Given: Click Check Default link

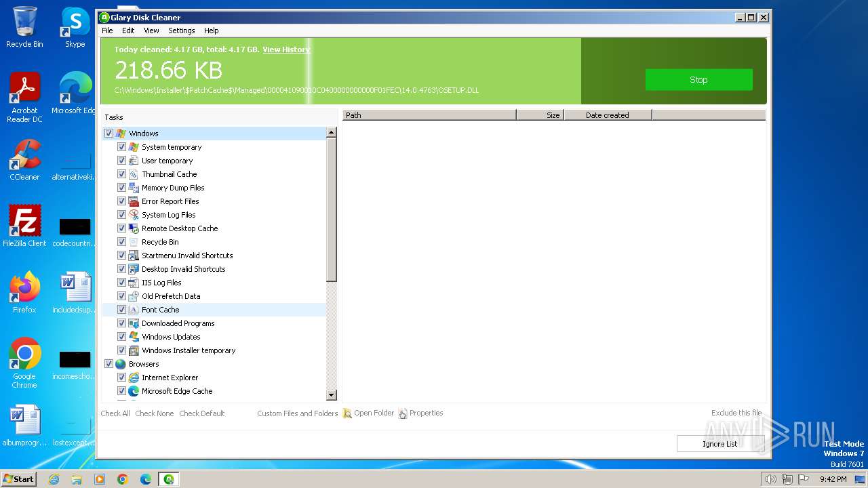Looking at the screenshot, I should (202, 413).
